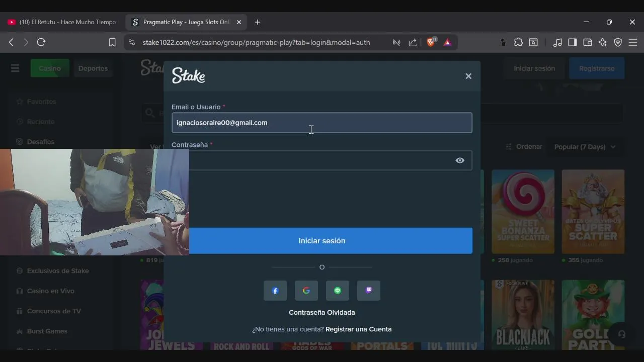The width and height of the screenshot is (644, 362).
Task: Click Registrar una Cuenta link
Action: point(358,329)
